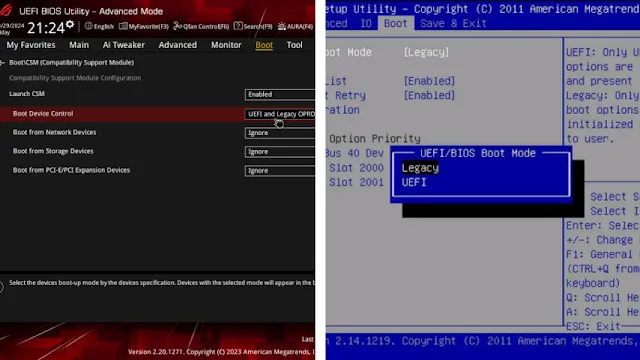The height and width of the screenshot is (360, 640).
Task: Select the Slot 2001 boot entry
Action: tap(356, 182)
